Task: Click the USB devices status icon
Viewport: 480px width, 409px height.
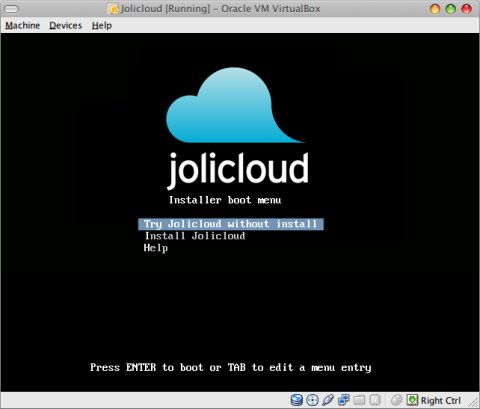Action: (328, 400)
